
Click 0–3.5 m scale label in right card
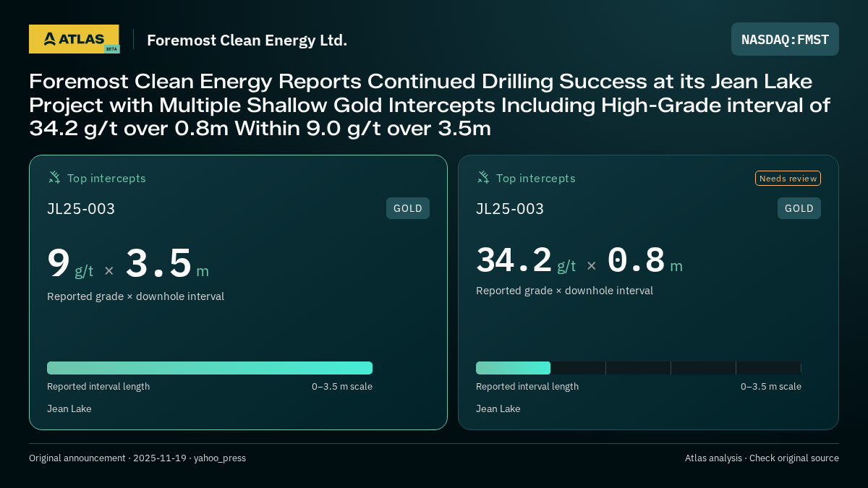(771, 386)
